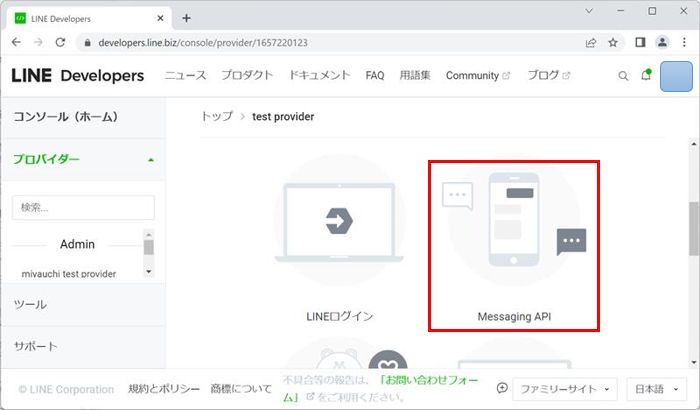Open a new browser tab with plus
The width and height of the screenshot is (700, 410).
click(187, 18)
